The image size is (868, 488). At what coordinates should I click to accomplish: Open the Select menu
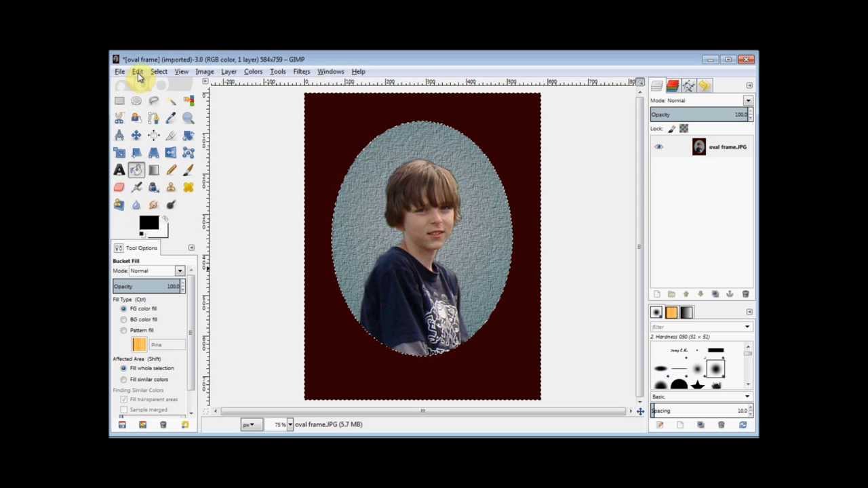coord(159,72)
